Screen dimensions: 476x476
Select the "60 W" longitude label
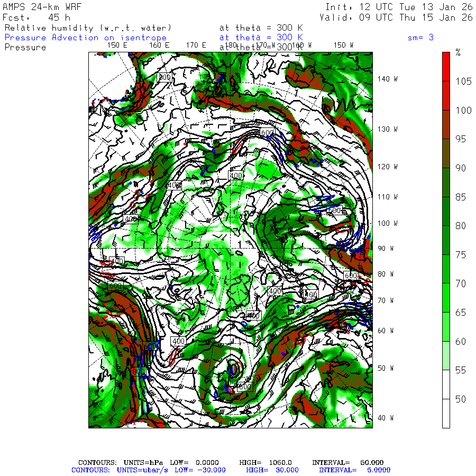[x=386, y=331]
